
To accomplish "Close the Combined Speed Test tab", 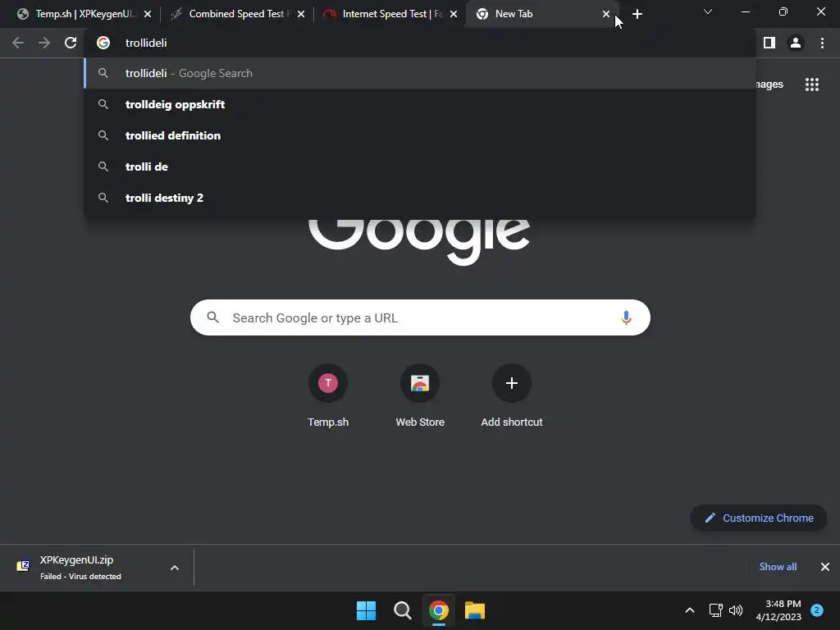I will (301, 15).
